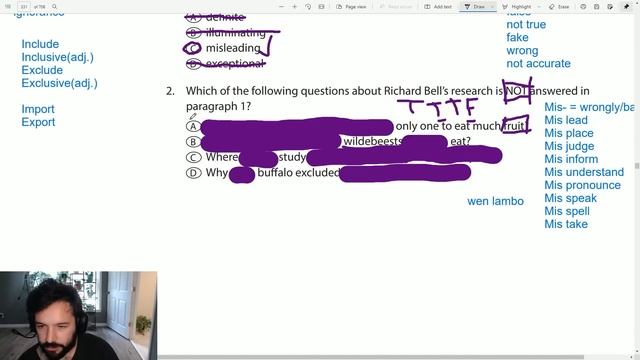Click the word "wildebeests" in option B

click(372, 141)
